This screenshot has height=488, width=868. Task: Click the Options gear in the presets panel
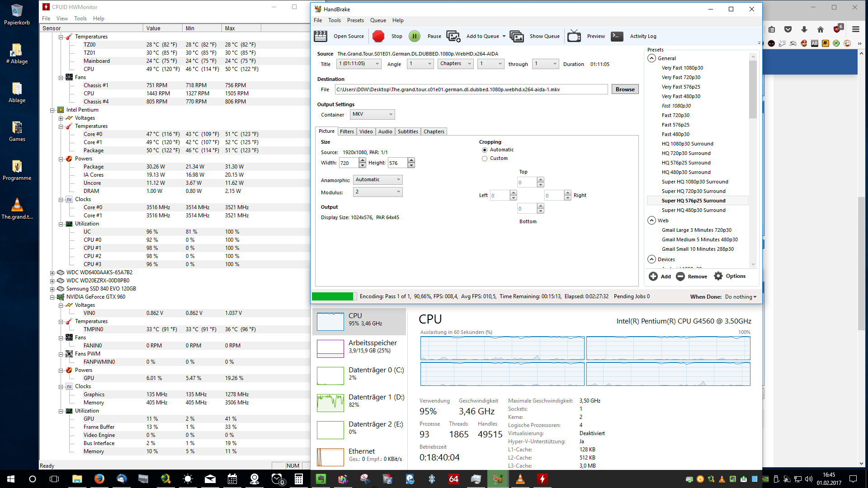click(718, 276)
